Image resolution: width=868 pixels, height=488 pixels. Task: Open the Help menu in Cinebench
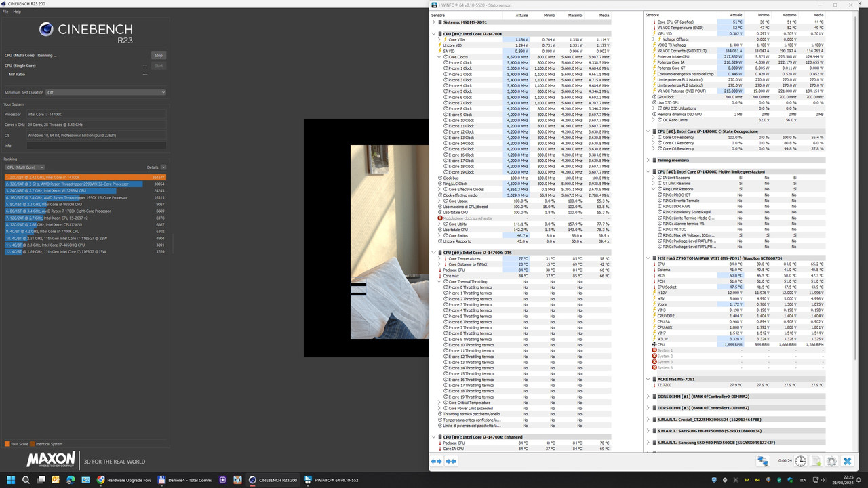[x=19, y=12]
